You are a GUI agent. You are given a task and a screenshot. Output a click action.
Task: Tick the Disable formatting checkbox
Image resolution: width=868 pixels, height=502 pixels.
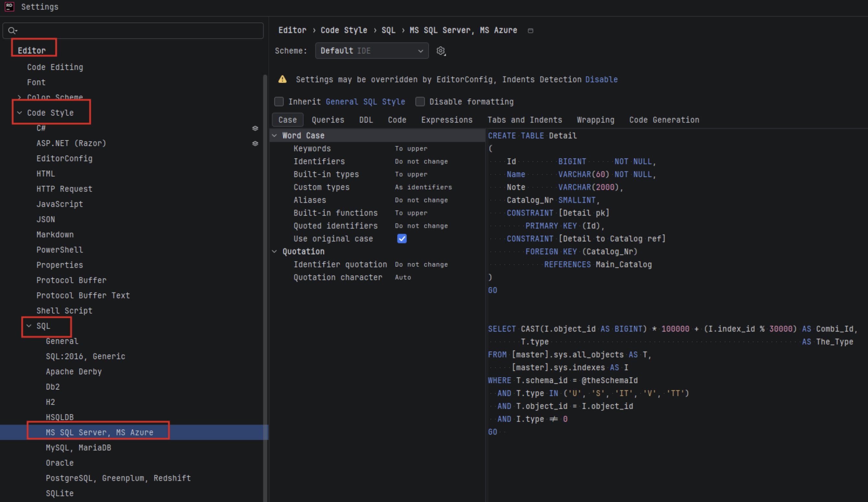420,102
